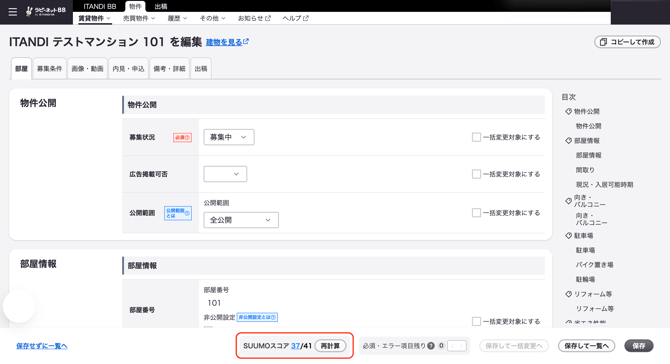Open the 公開範囲とは help badge
The width and height of the screenshot is (670, 364).
[x=178, y=213]
